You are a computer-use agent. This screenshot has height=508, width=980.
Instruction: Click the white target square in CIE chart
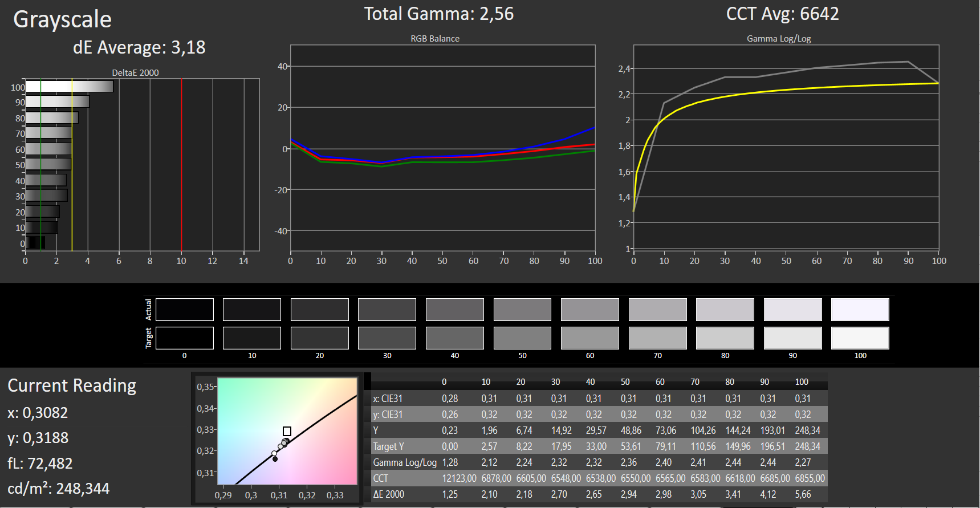(x=287, y=431)
